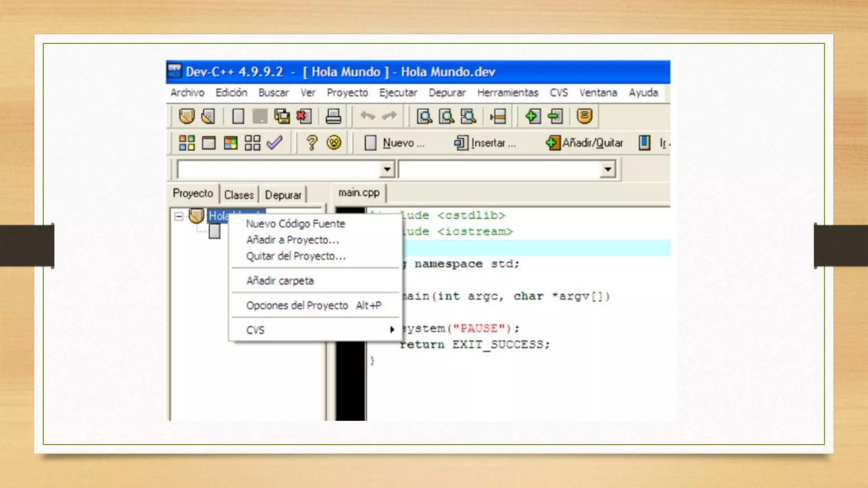Open the Ejecutar menu
Viewport: 868px width, 488px height.
pyautogui.click(x=398, y=93)
